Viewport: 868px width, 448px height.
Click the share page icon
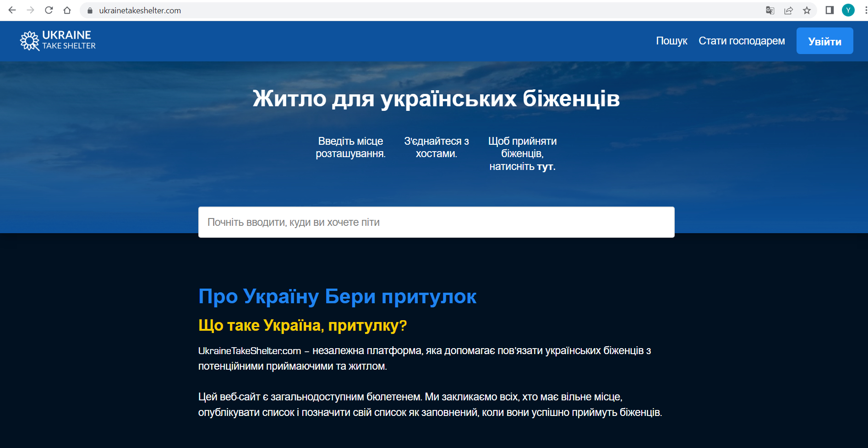pos(788,11)
